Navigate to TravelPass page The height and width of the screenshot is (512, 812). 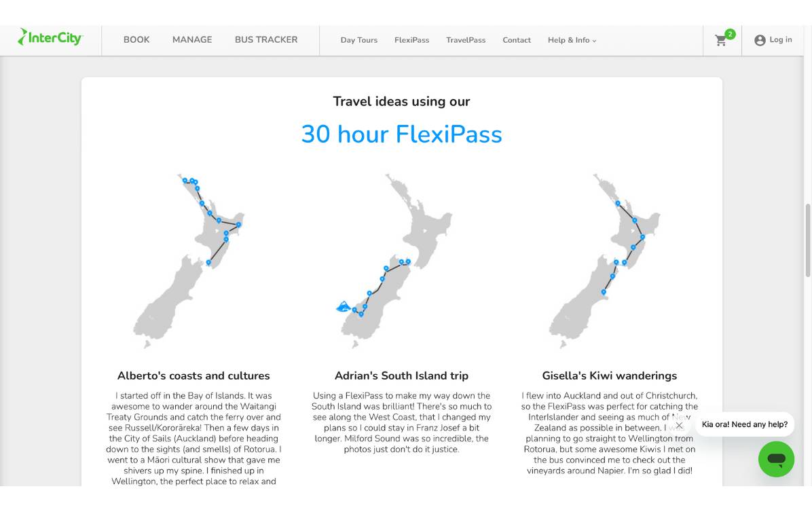pos(466,40)
